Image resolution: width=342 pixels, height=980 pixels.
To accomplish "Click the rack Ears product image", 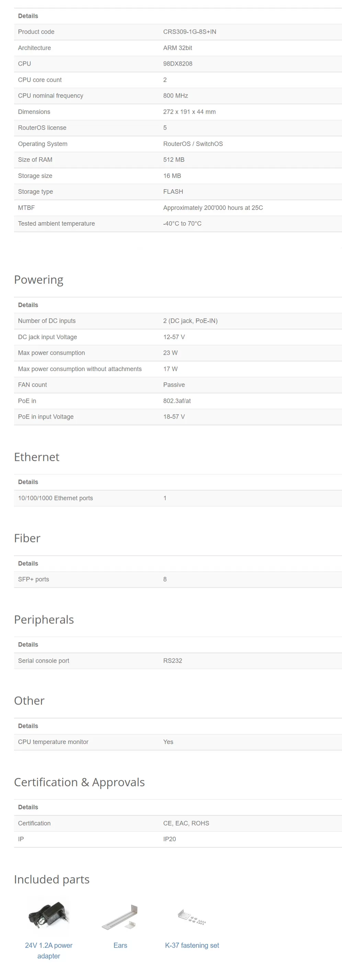I will pyautogui.click(x=120, y=917).
